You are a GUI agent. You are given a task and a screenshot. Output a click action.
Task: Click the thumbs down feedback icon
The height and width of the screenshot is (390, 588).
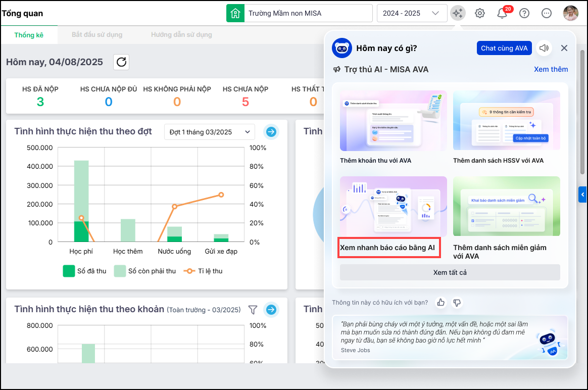tap(457, 303)
